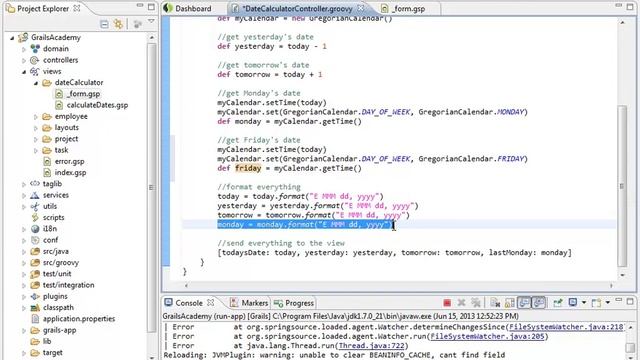
Task: Clear the console output
Action: click(495, 303)
